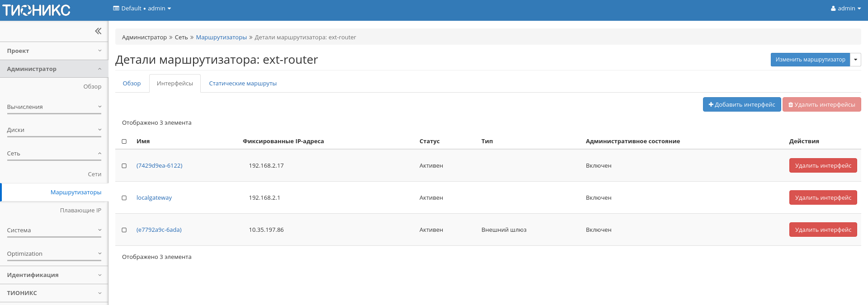This screenshot has height=305, width=868.
Task: Expand the Вычисления sidebar group
Action: 54,107
